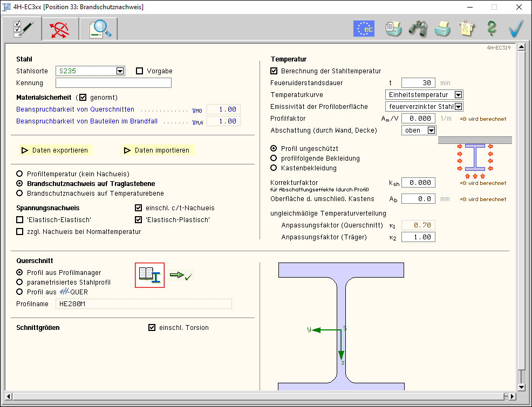Viewport: 532px width, 407px height.
Task: Open the profile manager book icon
Action: pos(149,275)
